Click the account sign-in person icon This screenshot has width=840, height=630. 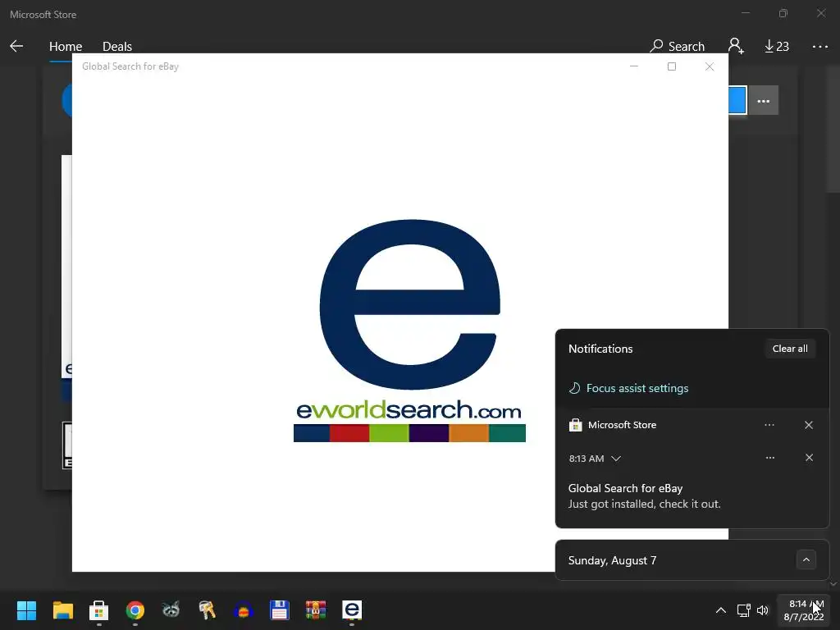click(736, 46)
